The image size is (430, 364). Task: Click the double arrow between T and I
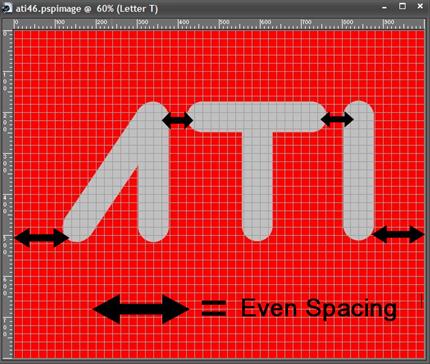[337, 119]
